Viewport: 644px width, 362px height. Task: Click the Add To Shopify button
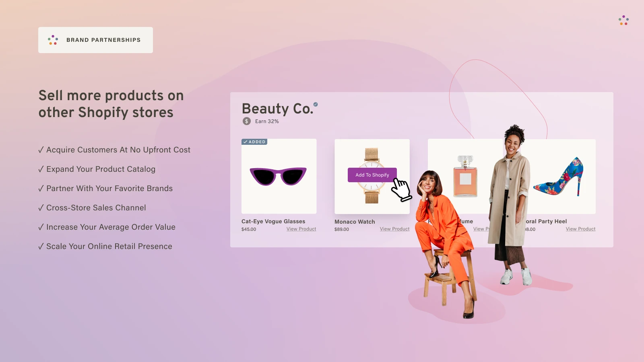pos(372,175)
